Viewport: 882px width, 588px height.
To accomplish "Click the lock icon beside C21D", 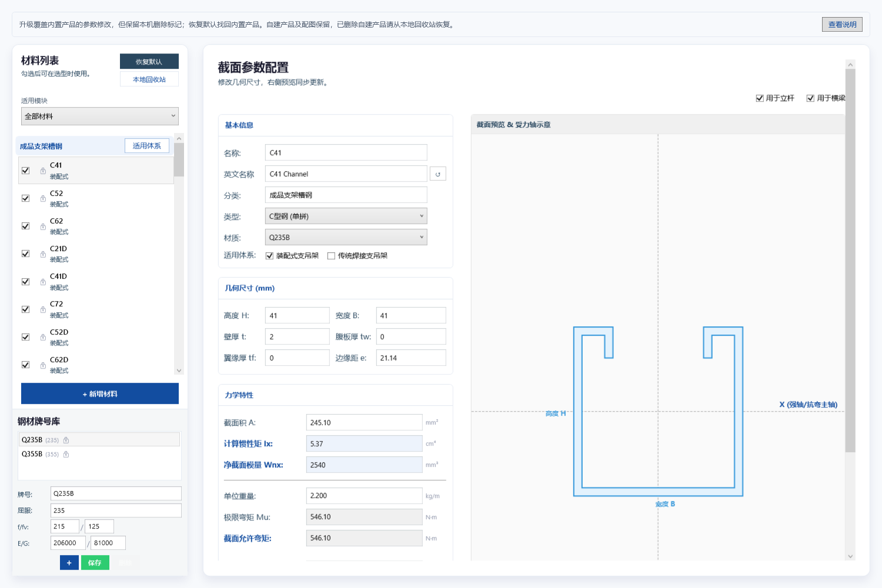I will pos(43,254).
